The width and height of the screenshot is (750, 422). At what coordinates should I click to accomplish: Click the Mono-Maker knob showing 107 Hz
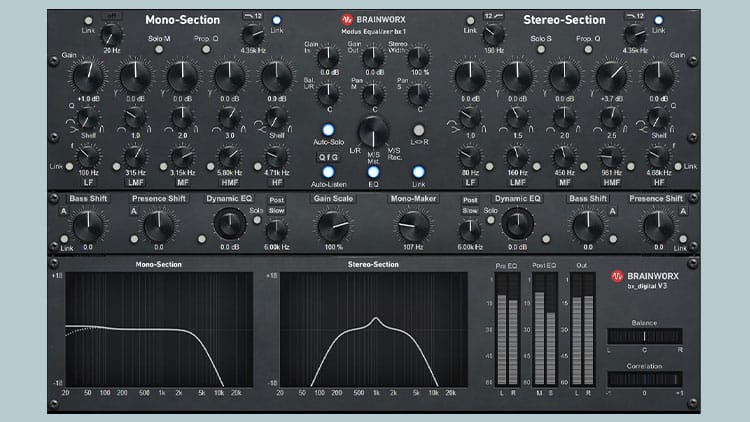[413, 226]
